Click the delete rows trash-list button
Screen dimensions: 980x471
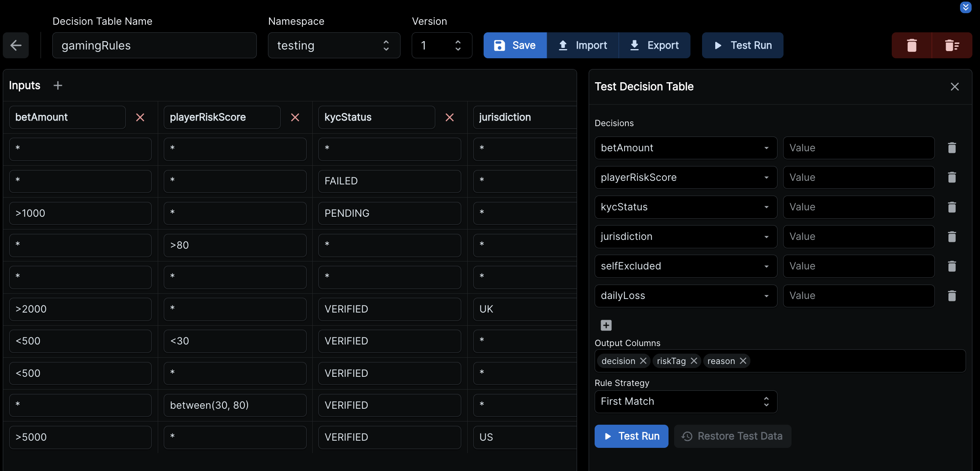pos(952,46)
